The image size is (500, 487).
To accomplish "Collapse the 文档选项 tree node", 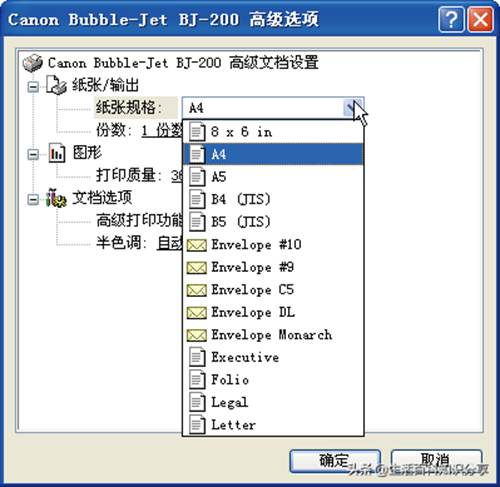I will [x=33, y=199].
